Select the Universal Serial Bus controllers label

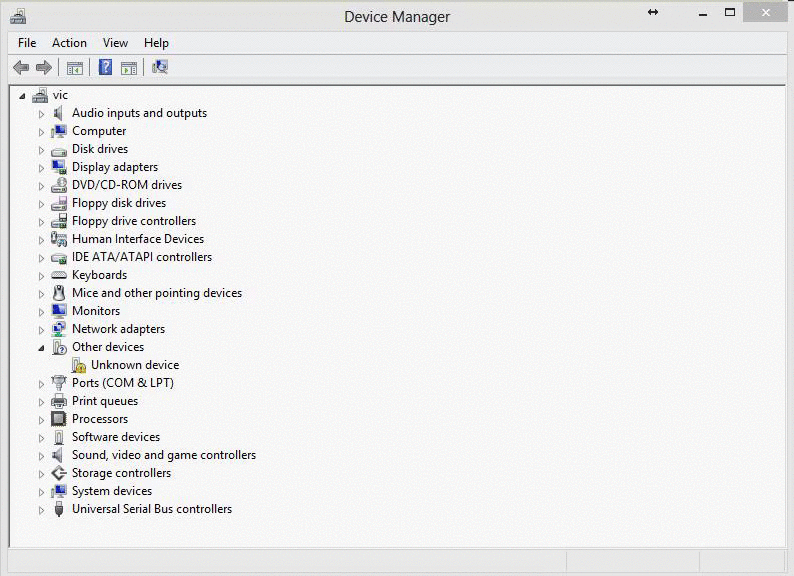coord(152,509)
